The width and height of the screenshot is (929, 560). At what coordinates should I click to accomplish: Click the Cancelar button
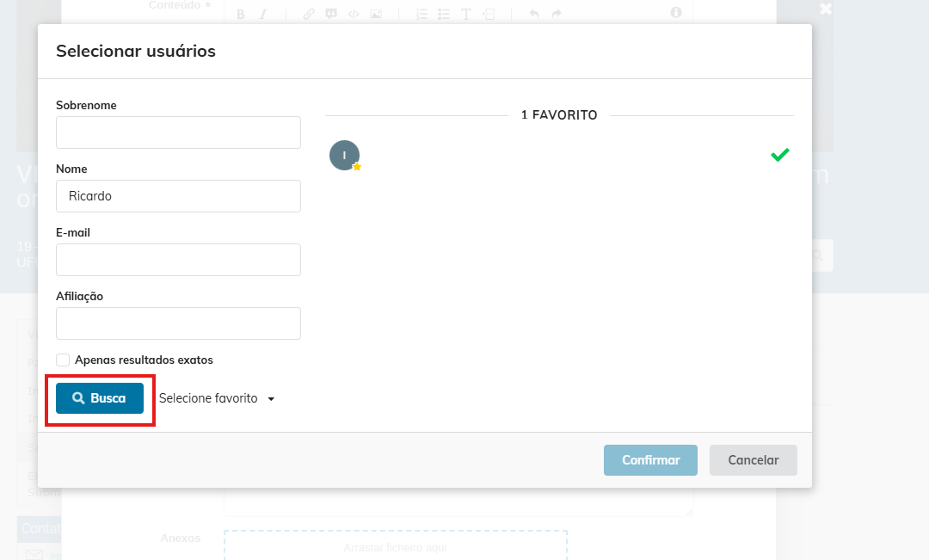click(x=754, y=460)
